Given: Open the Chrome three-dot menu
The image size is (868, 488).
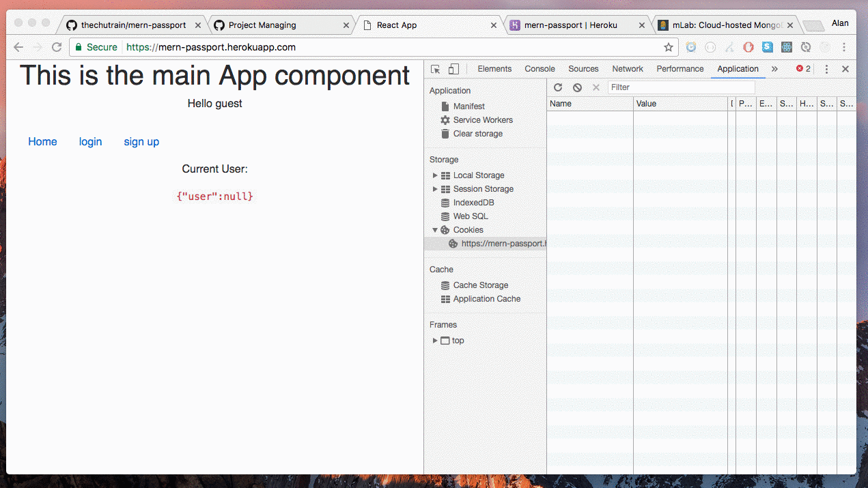Looking at the screenshot, I should (x=844, y=47).
